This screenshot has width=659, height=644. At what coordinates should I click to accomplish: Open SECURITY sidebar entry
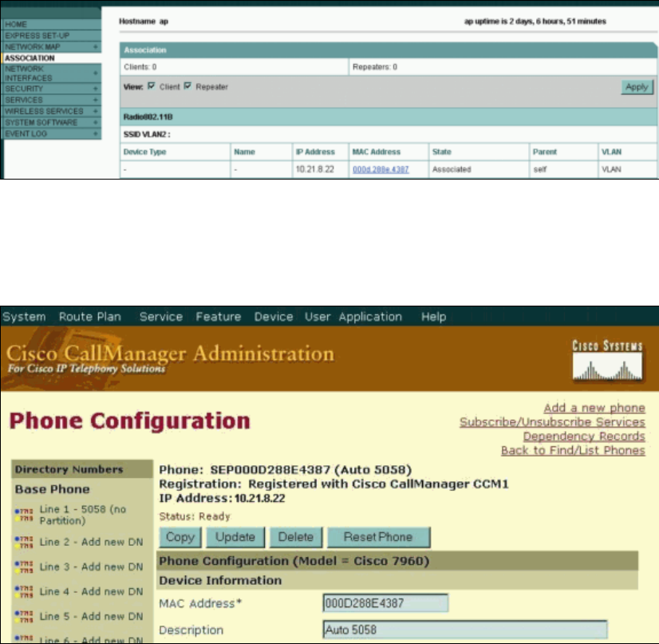[24, 89]
